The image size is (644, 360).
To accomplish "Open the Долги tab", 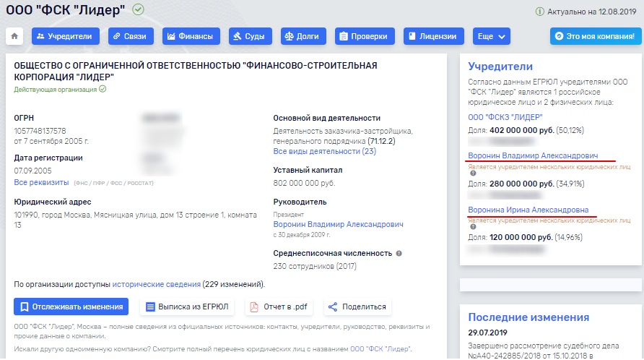I will (x=303, y=36).
